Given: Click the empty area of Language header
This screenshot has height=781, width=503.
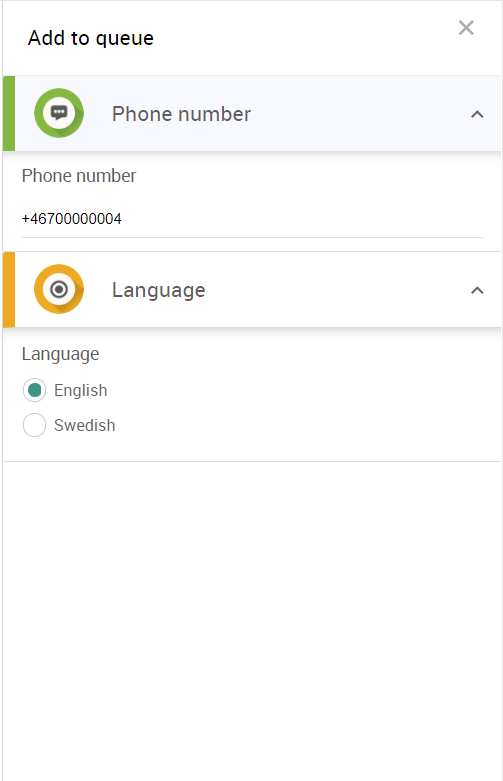Looking at the screenshot, I should (x=339, y=289).
